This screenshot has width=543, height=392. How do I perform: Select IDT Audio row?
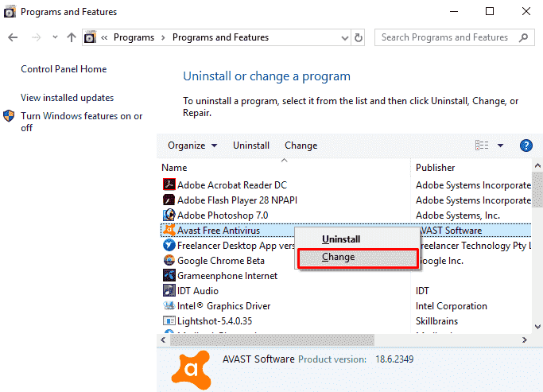pyautogui.click(x=346, y=291)
